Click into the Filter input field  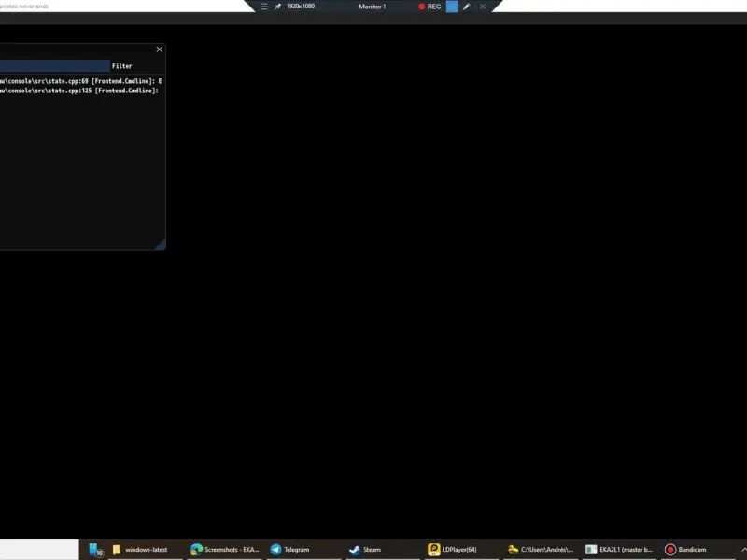tap(55, 66)
